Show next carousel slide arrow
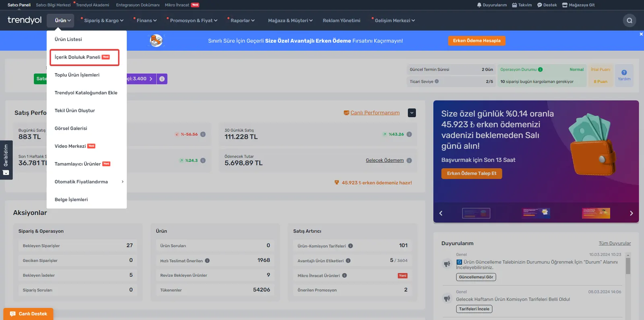The image size is (644, 320). click(x=631, y=213)
